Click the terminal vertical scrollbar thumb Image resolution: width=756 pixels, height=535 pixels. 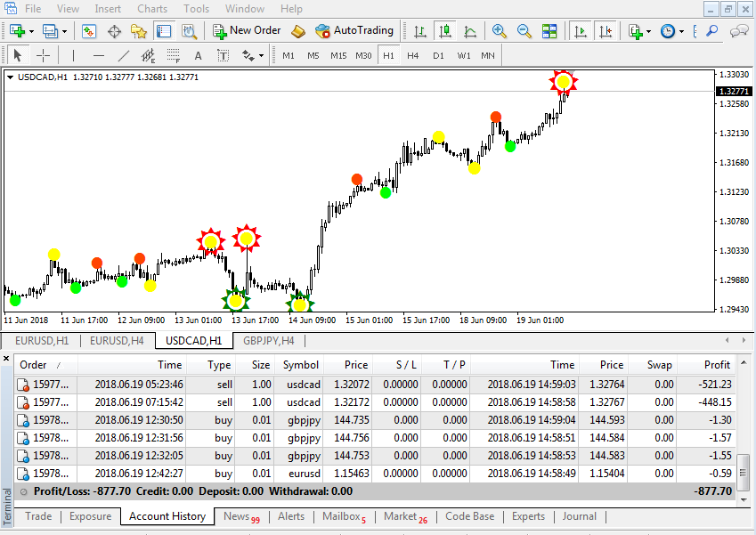744,473
